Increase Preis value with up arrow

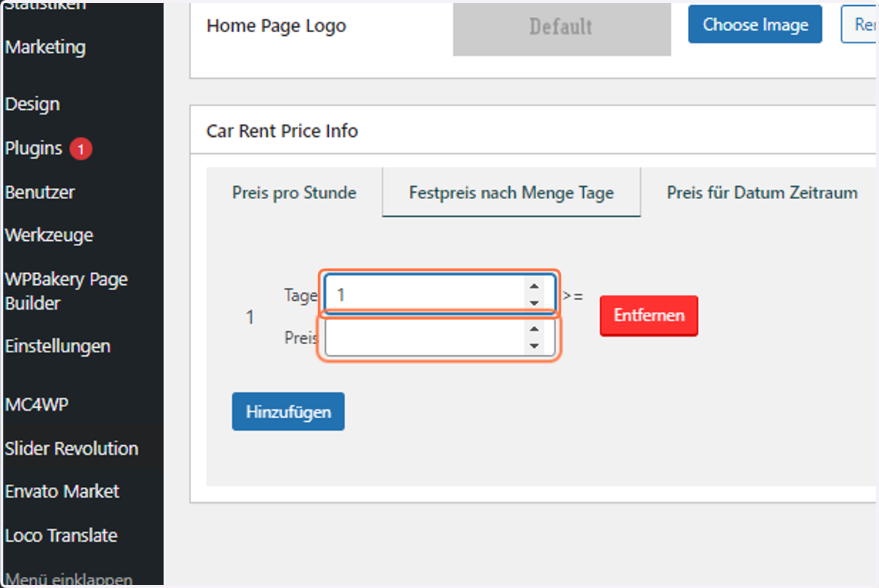tap(534, 330)
